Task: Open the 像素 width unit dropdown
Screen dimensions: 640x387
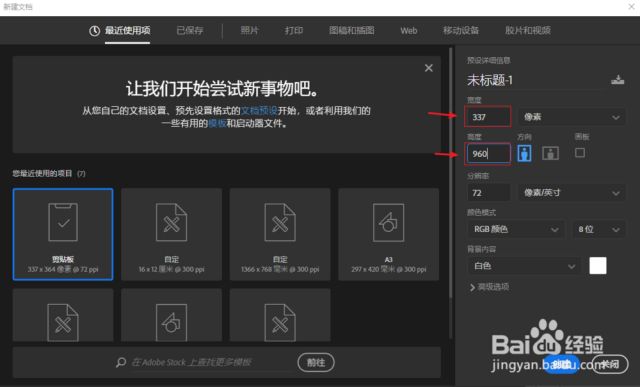Action: 571,117
